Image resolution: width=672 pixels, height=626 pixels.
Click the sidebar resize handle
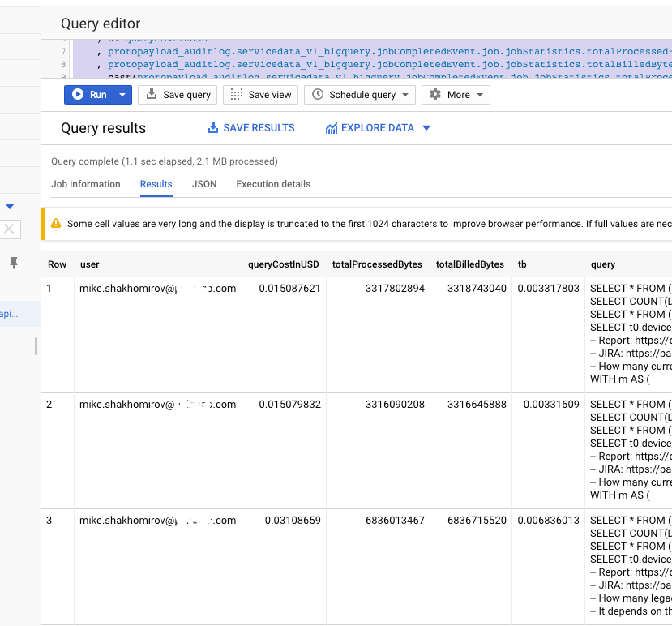coord(36,346)
